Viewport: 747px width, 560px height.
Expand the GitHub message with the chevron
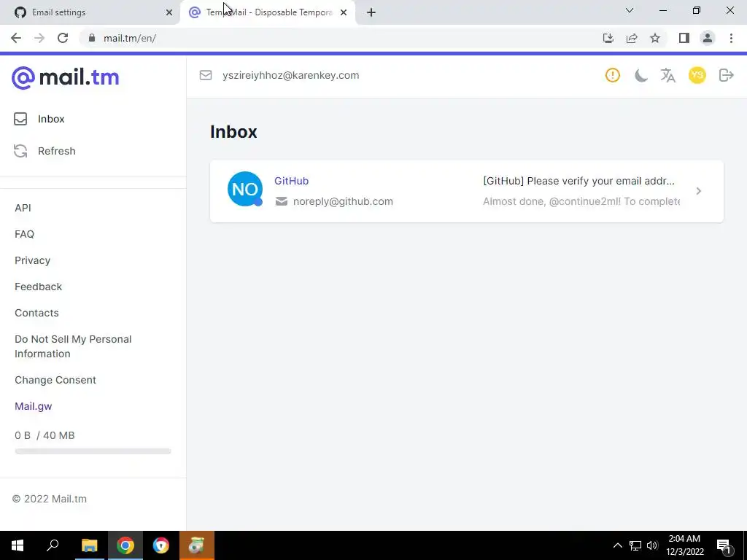(x=698, y=191)
